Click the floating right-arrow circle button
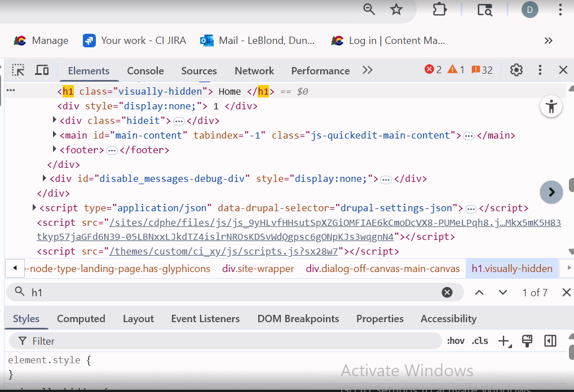The height and width of the screenshot is (392, 574). (551, 192)
